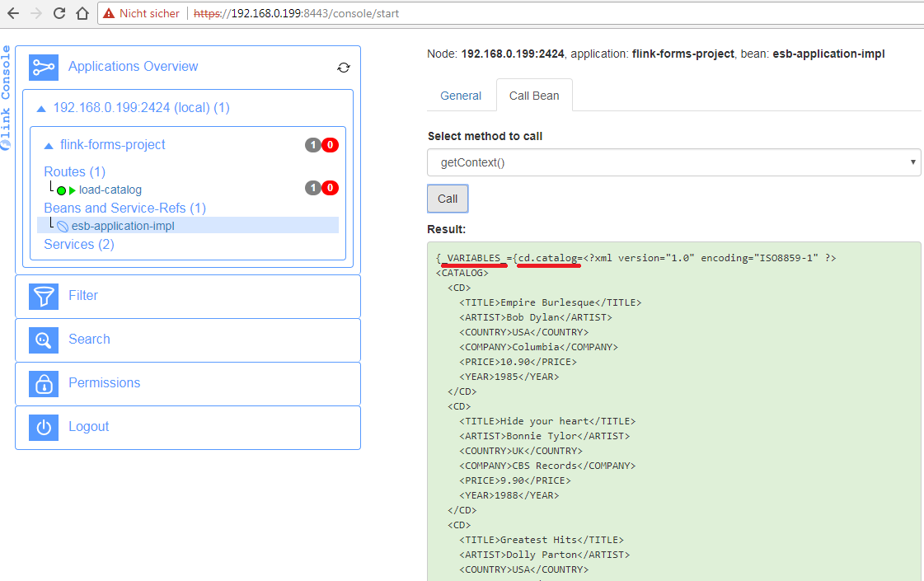
Task: Select the esb-application-impl bean
Action: coord(123,226)
